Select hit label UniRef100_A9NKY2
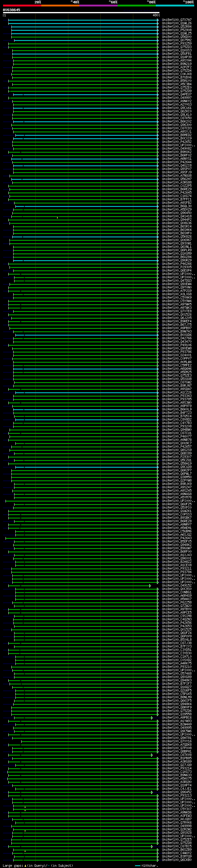Screen dimensions: 197x868 [x=177, y=101]
